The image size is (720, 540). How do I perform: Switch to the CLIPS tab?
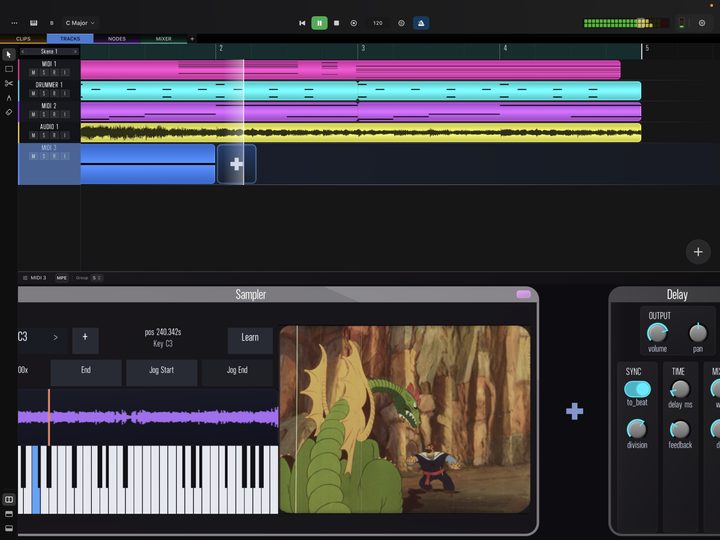pos(23,39)
